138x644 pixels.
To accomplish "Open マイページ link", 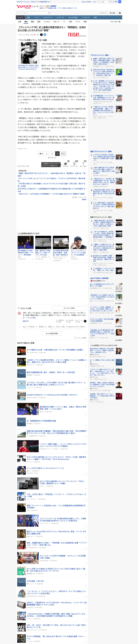I will (103, 13).
